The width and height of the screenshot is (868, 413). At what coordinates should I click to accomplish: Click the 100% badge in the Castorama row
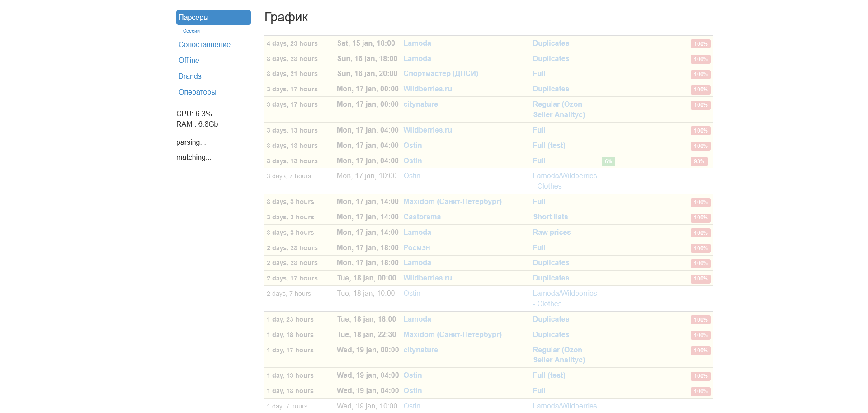coord(700,218)
